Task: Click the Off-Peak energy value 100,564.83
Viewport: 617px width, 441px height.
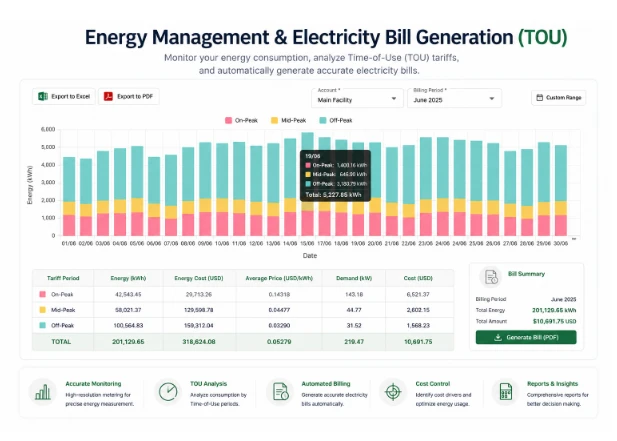Action: coord(128,325)
